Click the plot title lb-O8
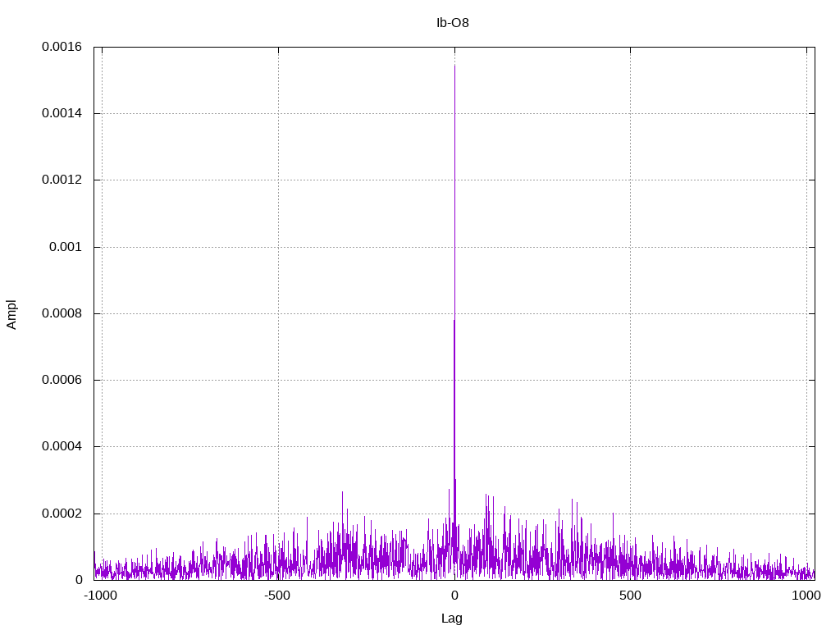 click(x=453, y=22)
